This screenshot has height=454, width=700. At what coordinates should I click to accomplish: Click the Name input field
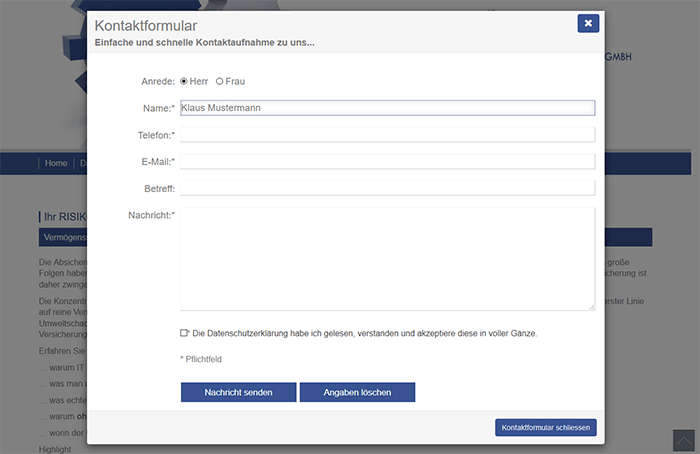tap(388, 108)
